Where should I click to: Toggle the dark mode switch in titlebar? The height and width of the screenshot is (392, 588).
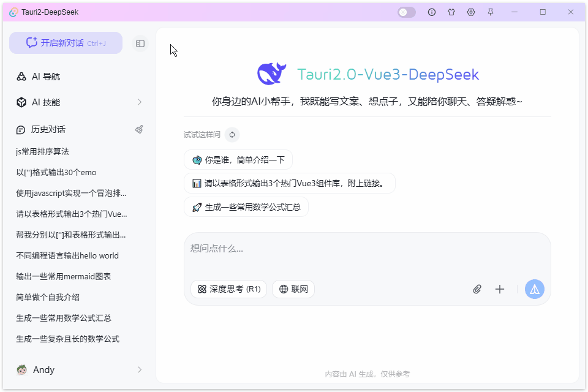coord(406,12)
